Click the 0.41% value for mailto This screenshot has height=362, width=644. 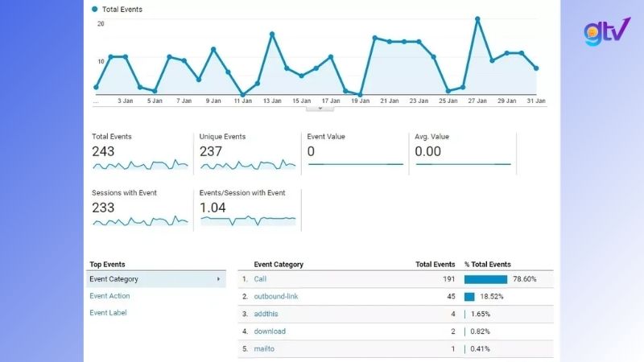pyautogui.click(x=480, y=349)
